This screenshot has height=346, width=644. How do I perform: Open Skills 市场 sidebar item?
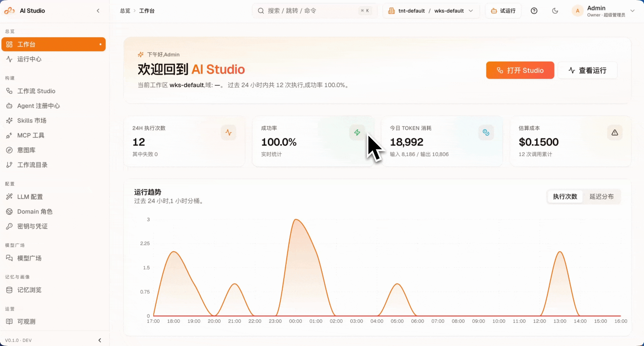click(x=53, y=120)
